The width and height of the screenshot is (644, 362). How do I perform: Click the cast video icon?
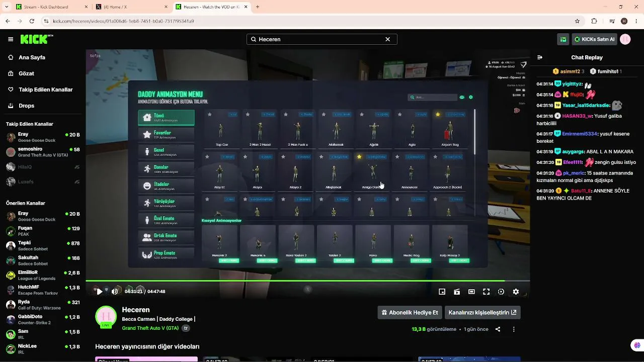pyautogui.click(x=457, y=292)
